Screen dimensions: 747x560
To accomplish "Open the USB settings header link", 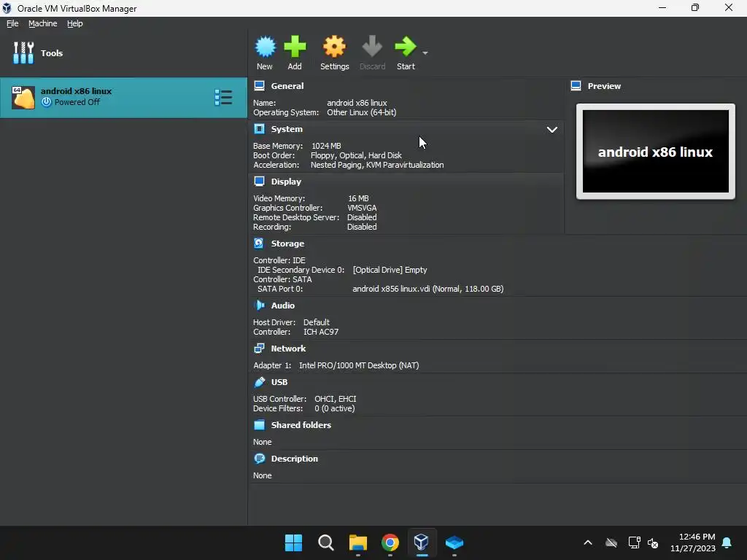I will (x=279, y=382).
